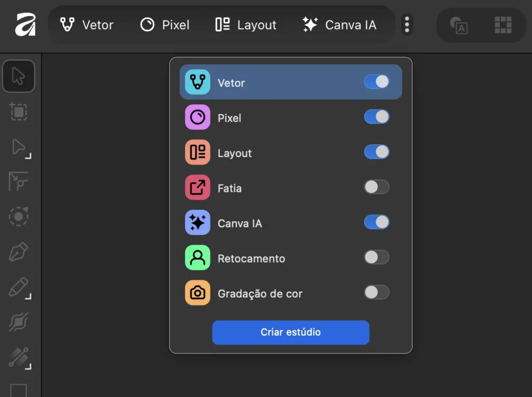
Task: Open the Canva IA persona
Action: (x=341, y=24)
